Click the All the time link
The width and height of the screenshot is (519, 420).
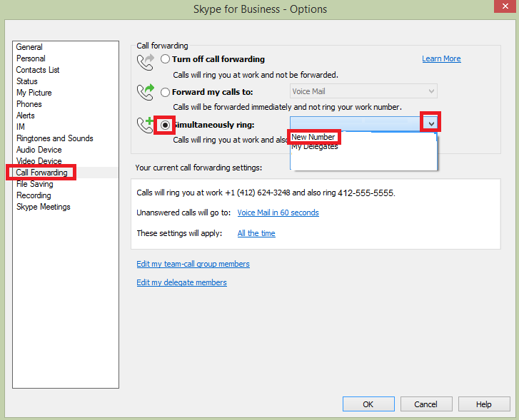(256, 233)
